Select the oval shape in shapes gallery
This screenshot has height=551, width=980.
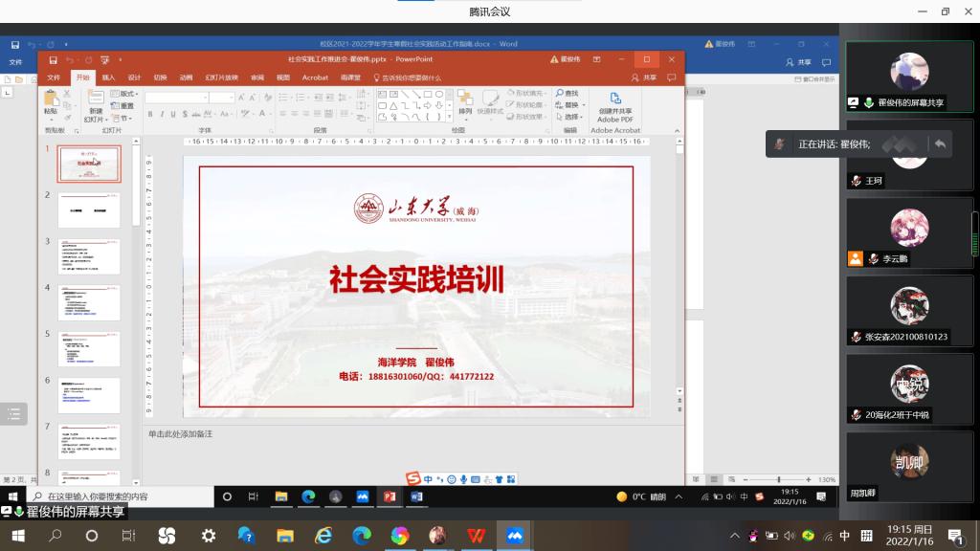click(x=439, y=95)
